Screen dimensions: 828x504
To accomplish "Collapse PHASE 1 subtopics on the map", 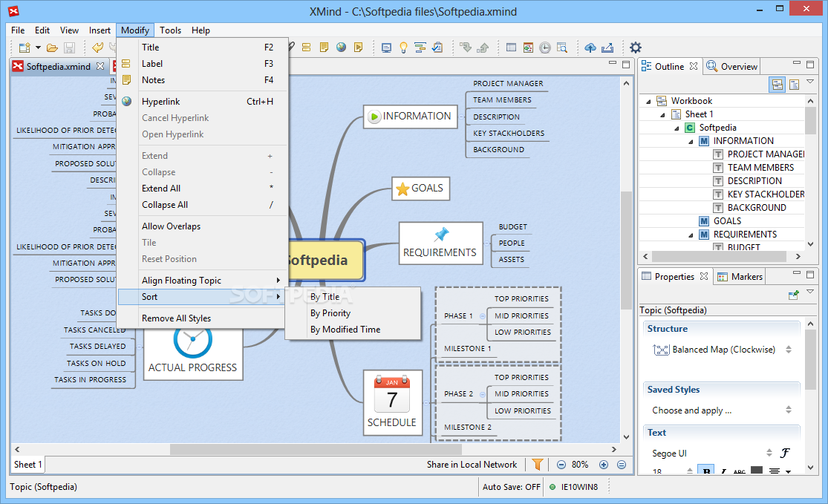I will [x=482, y=316].
